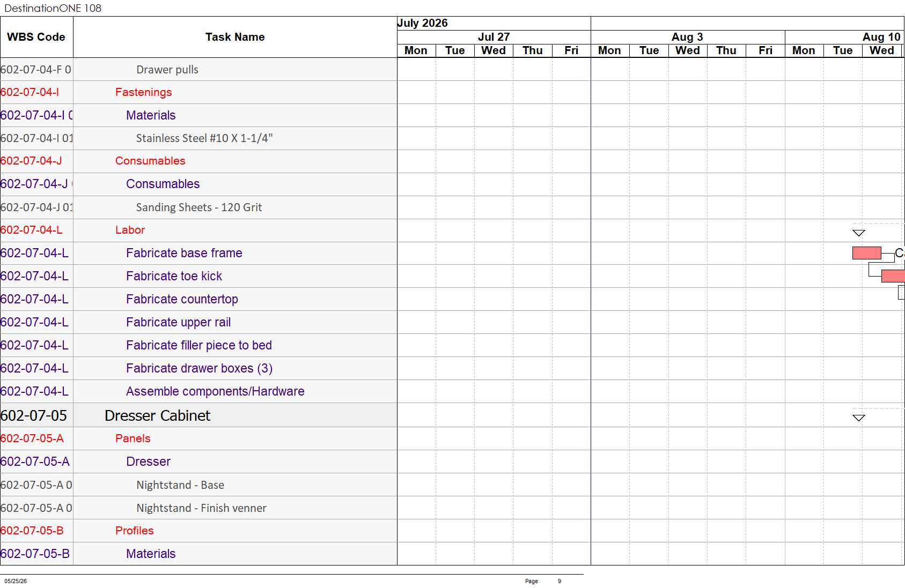The width and height of the screenshot is (905, 588).
Task: Select the Fabricate toe kick Gantt bar
Action: pos(893,276)
